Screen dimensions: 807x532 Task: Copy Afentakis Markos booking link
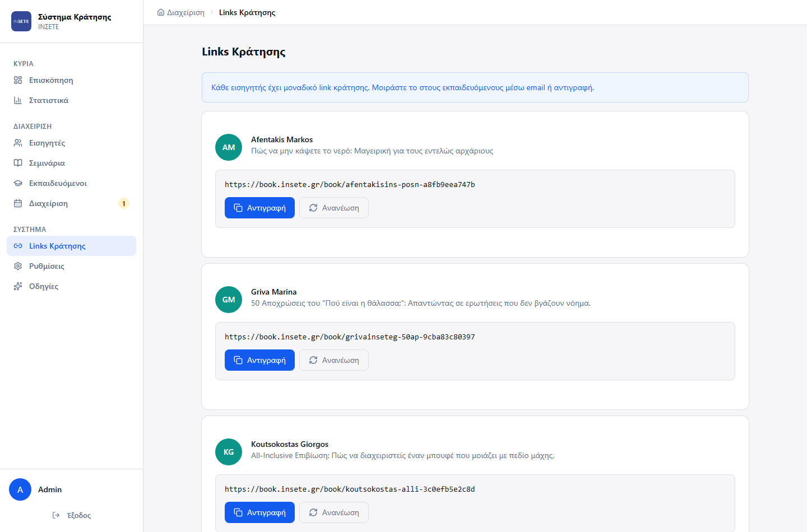[x=259, y=208]
